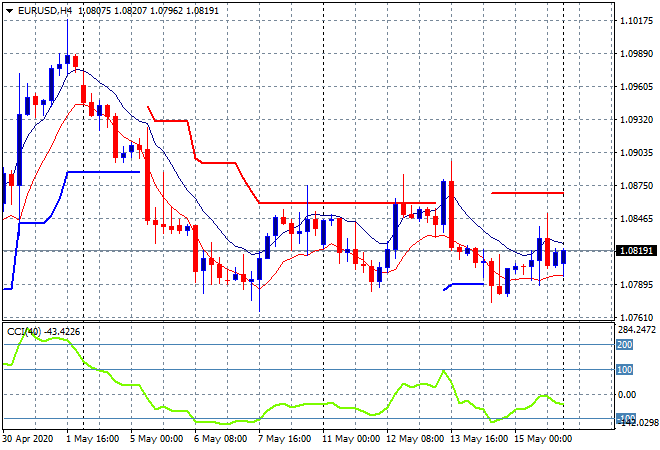
Task: Click the chart menu triangle beside EURUSD,H4
Action: click(9, 11)
